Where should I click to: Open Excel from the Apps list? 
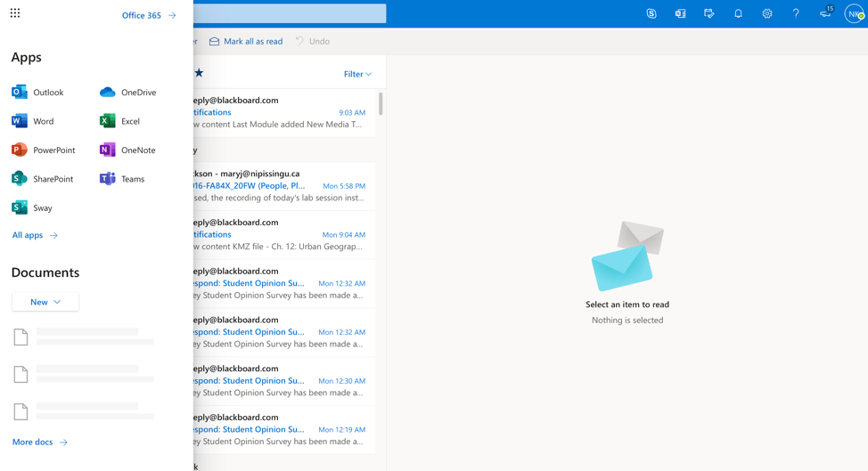119,121
